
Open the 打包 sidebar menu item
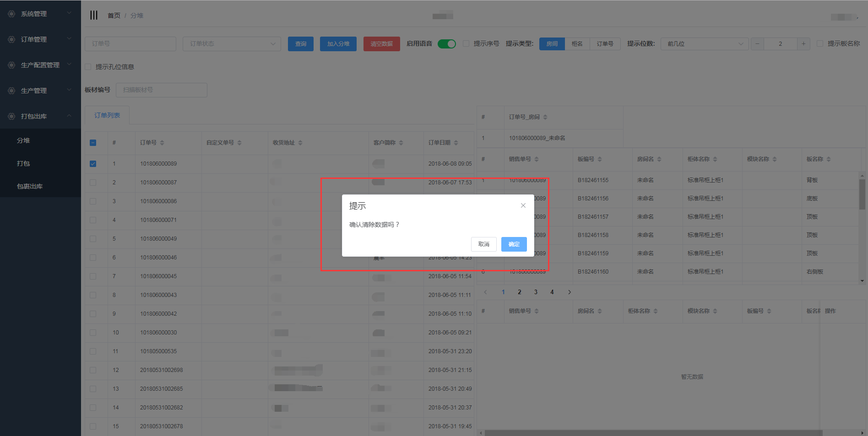point(23,163)
